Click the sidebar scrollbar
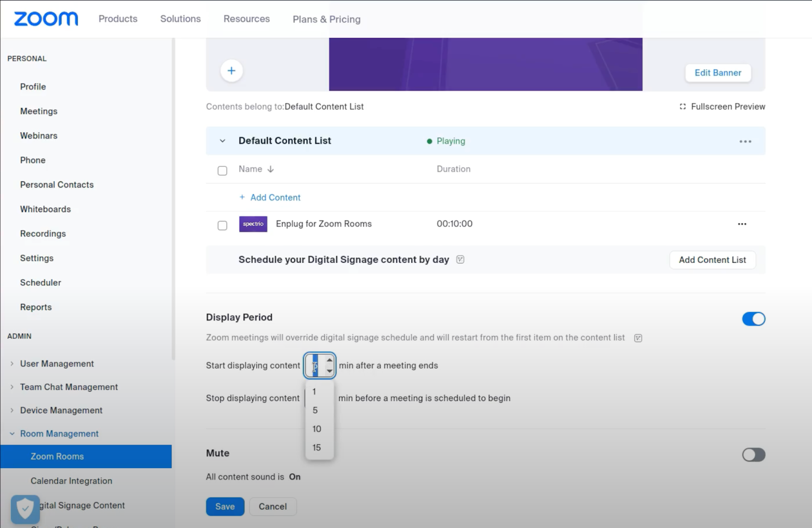The height and width of the screenshot is (528, 812). [x=173, y=198]
